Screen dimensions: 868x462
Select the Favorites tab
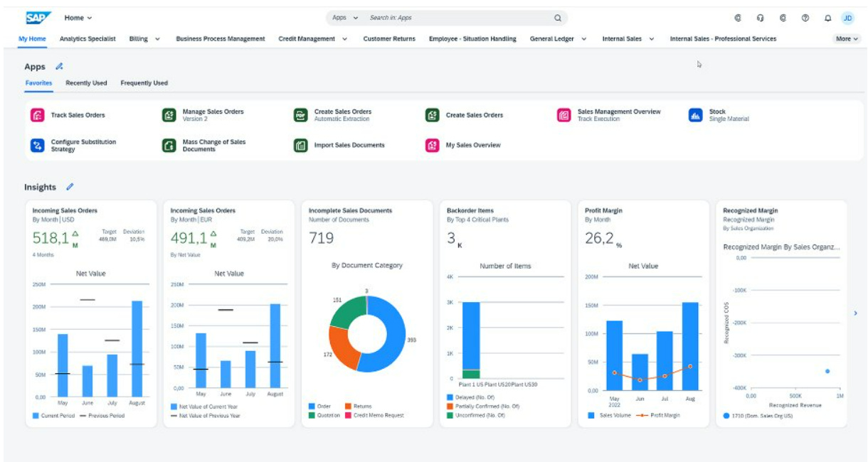(x=38, y=83)
